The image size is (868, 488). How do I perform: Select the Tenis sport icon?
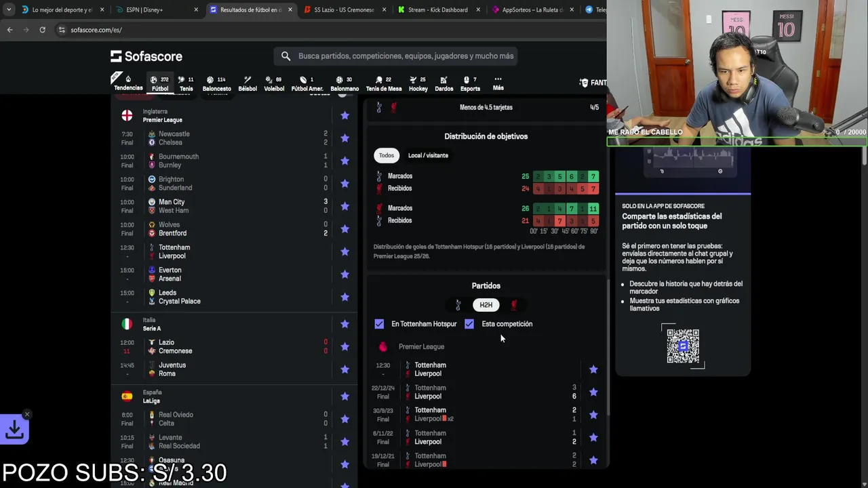click(x=186, y=83)
